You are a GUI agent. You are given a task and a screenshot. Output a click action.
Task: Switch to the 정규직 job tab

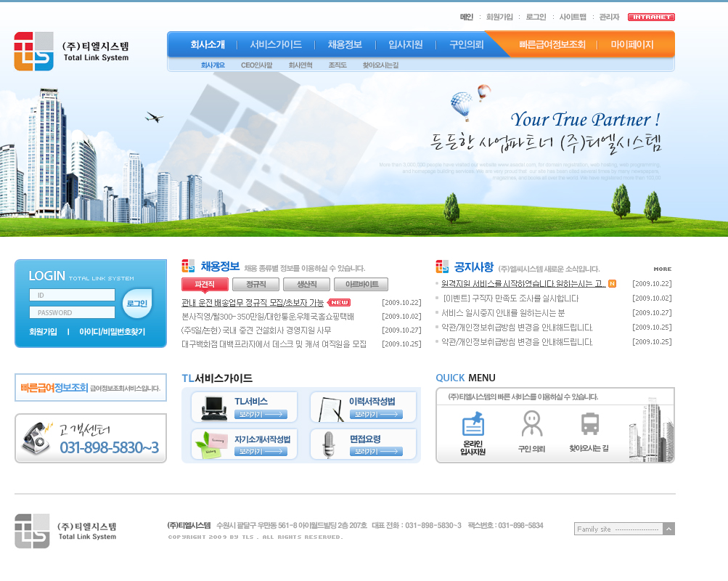tap(255, 284)
